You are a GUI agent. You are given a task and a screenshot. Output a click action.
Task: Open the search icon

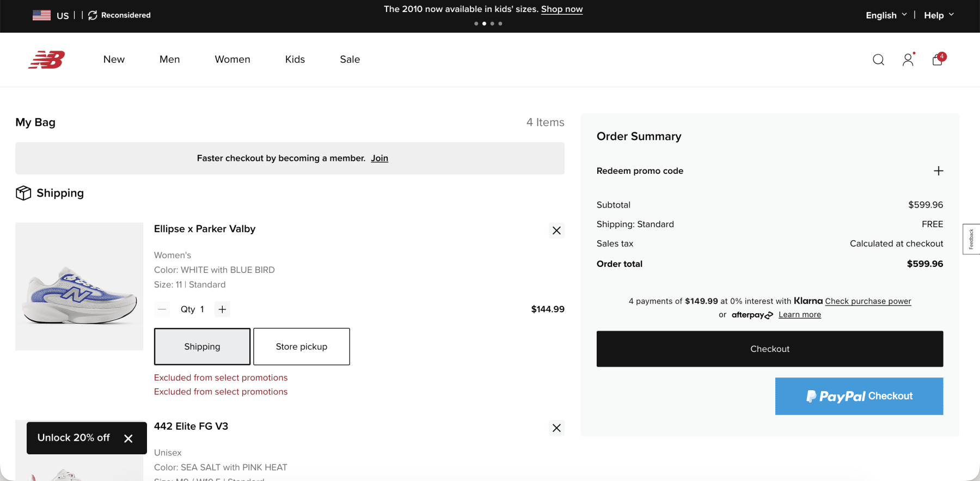(x=878, y=59)
